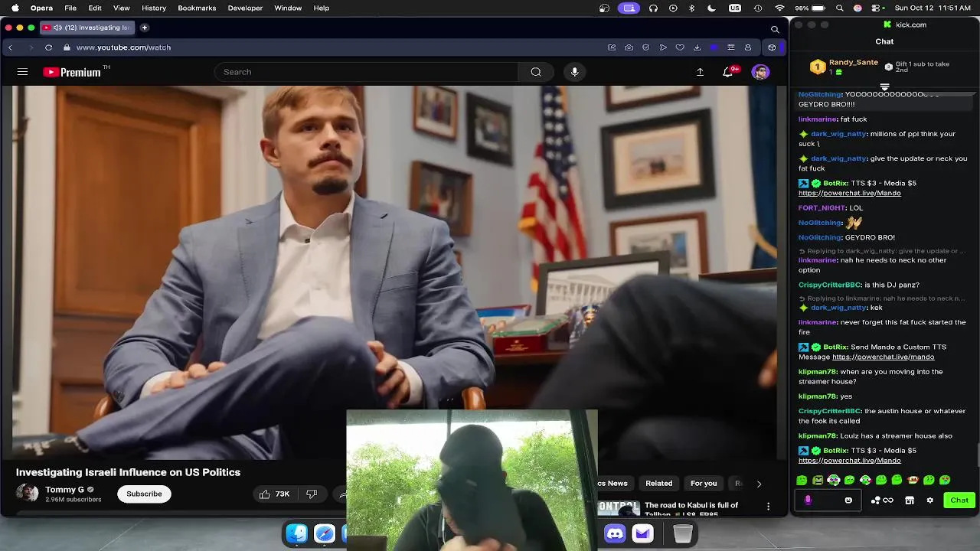Open the YouTube account avatar menu
Screen dimensions: 980x551
(760, 72)
